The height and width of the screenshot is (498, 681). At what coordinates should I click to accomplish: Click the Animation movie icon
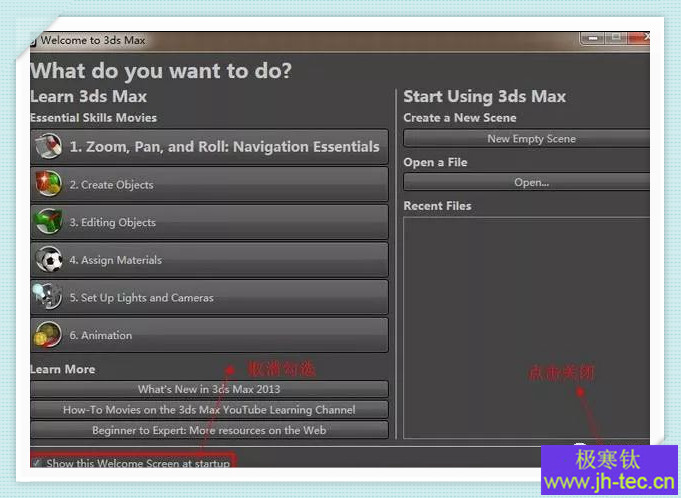click(48, 334)
